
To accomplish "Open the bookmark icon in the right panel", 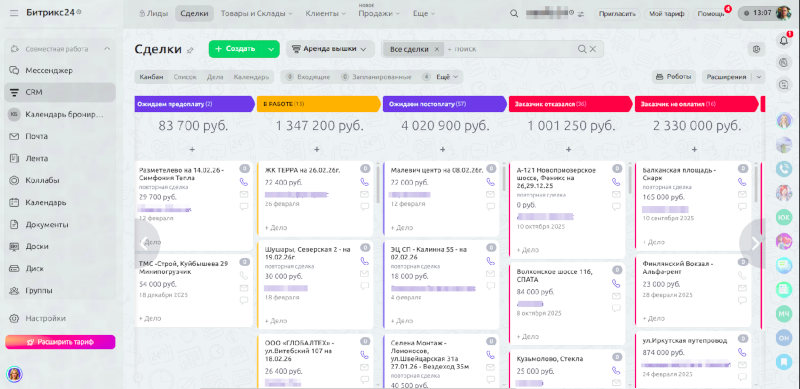I will (784, 361).
